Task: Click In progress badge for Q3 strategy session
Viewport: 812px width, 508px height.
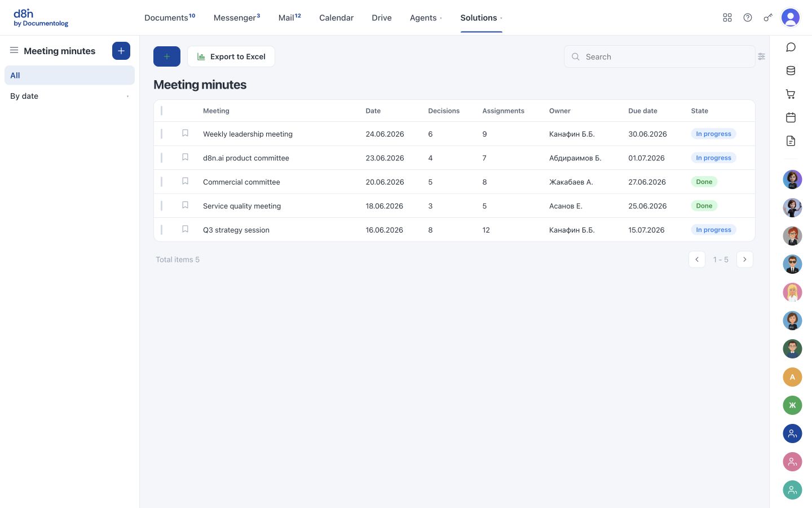Action: click(x=713, y=230)
